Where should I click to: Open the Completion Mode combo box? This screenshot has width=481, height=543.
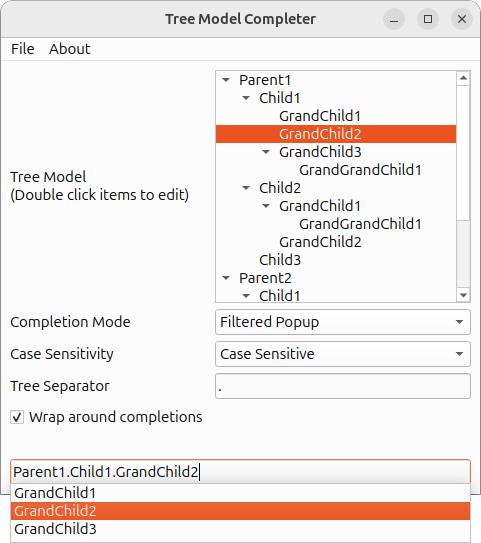pyautogui.click(x=343, y=322)
